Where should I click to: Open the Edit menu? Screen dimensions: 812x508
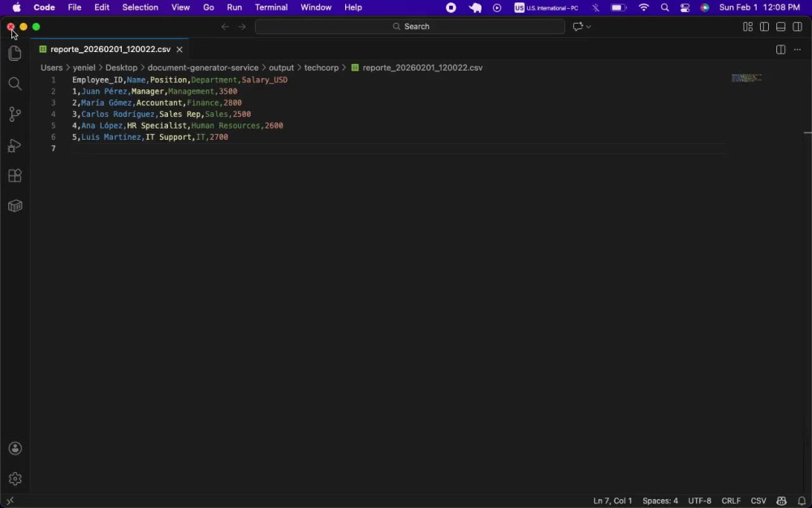(101, 7)
